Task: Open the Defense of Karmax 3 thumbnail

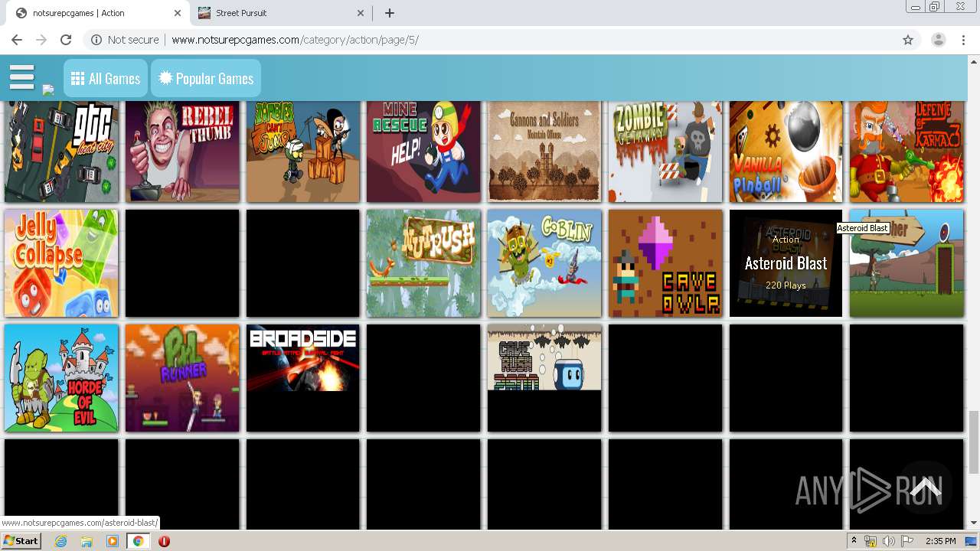Action: [x=906, y=152]
